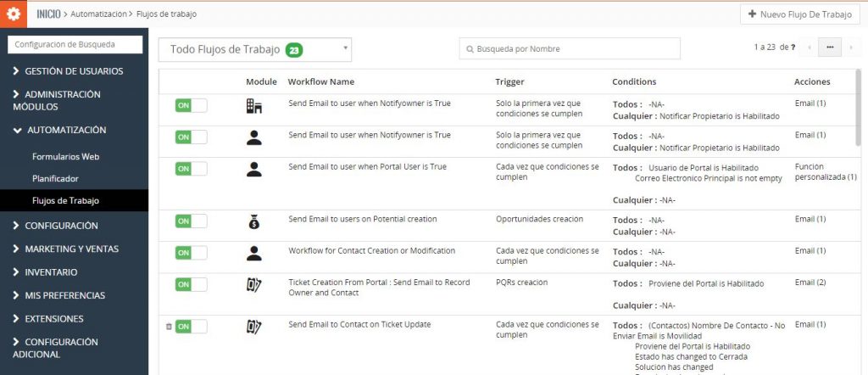Image resolution: width=868 pixels, height=375 pixels.
Task: Open the Todo Flujos de Trabajo dropdown
Action: click(x=255, y=50)
